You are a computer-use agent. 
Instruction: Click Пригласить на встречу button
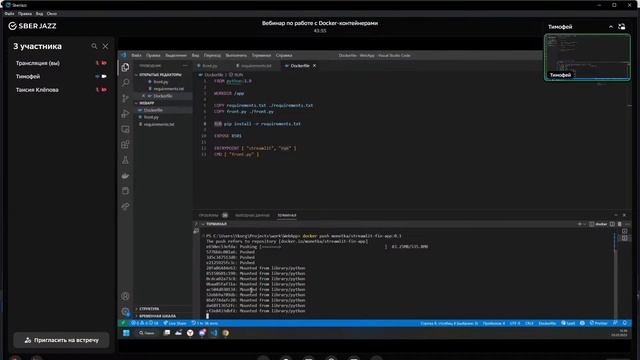coord(61,340)
